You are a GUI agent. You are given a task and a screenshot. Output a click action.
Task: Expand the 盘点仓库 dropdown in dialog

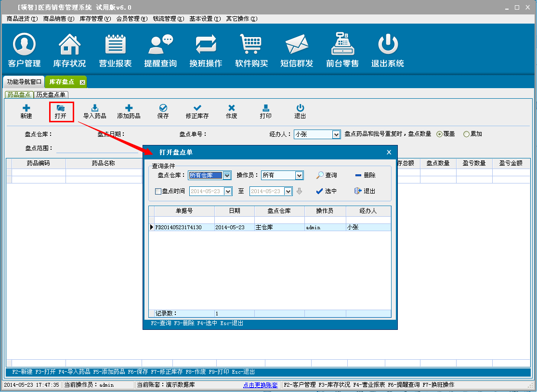point(227,176)
